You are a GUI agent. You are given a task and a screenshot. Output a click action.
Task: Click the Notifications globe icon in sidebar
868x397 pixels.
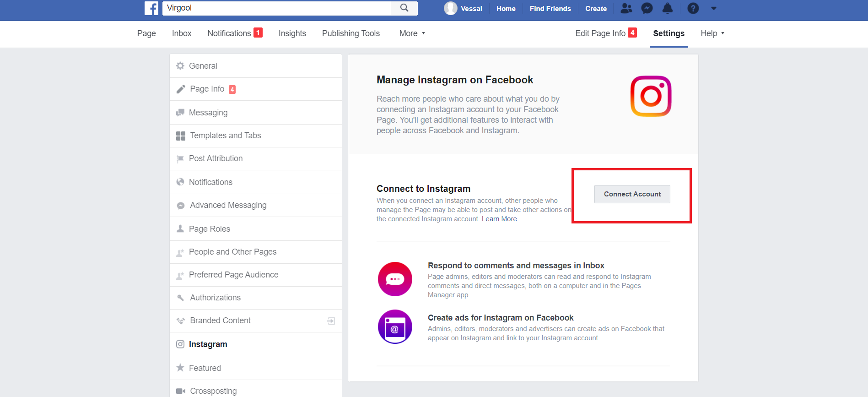click(x=180, y=182)
